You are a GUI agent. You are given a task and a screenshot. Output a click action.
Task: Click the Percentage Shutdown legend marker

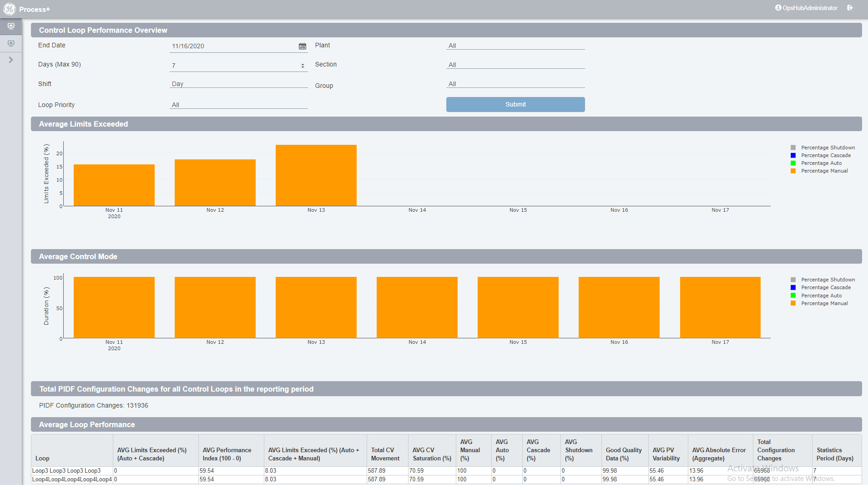click(x=793, y=147)
